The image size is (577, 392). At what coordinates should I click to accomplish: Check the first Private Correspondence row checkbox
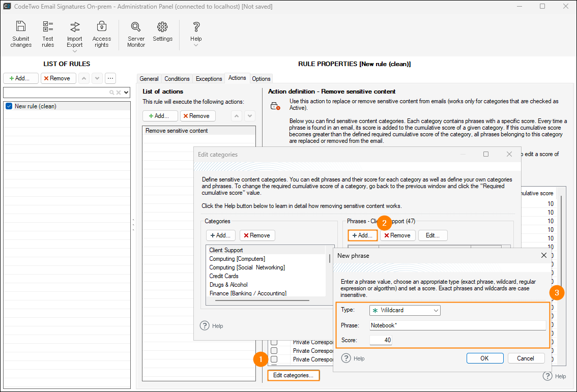tap(274, 343)
